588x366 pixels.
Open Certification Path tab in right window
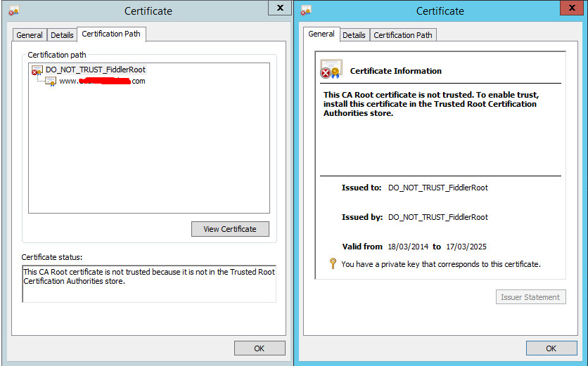point(403,35)
